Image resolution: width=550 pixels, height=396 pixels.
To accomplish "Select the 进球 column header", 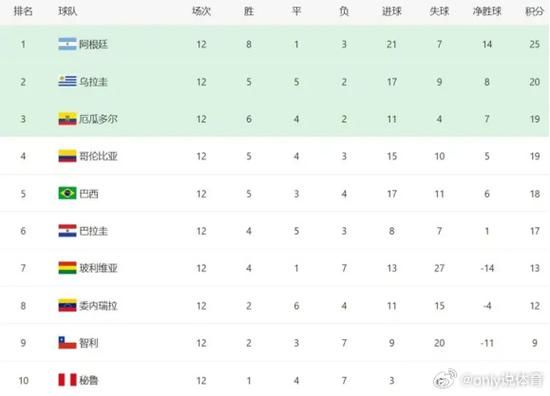I will tap(391, 11).
